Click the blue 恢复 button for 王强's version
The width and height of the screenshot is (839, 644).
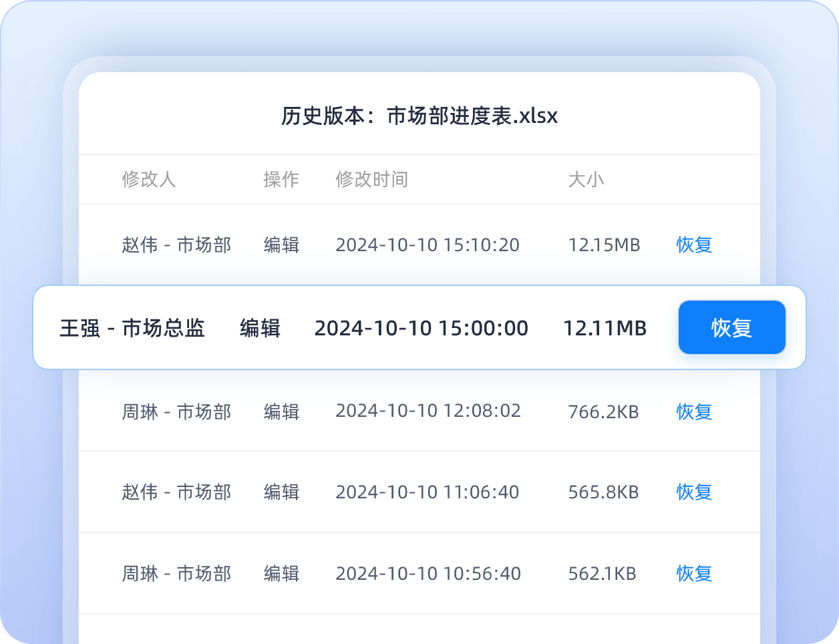tap(731, 327)
